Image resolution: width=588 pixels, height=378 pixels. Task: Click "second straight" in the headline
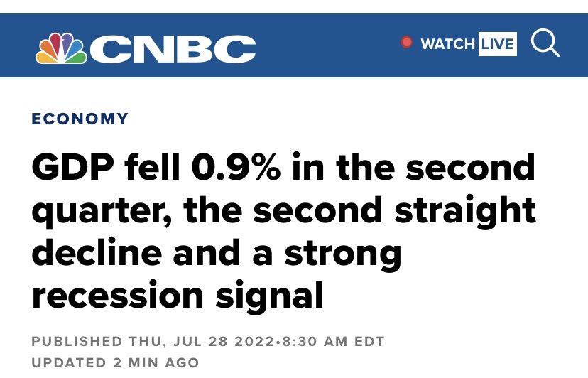coord(395,210)
